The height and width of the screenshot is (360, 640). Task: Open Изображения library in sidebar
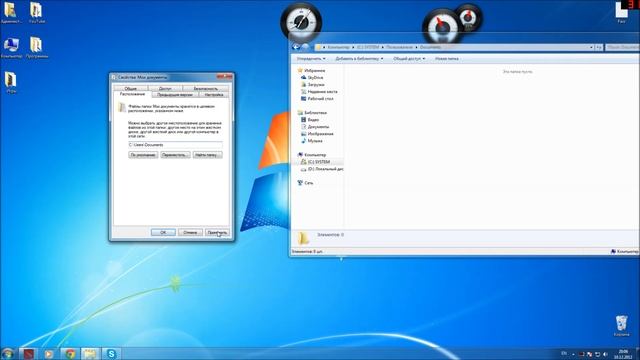click(320, 134)
